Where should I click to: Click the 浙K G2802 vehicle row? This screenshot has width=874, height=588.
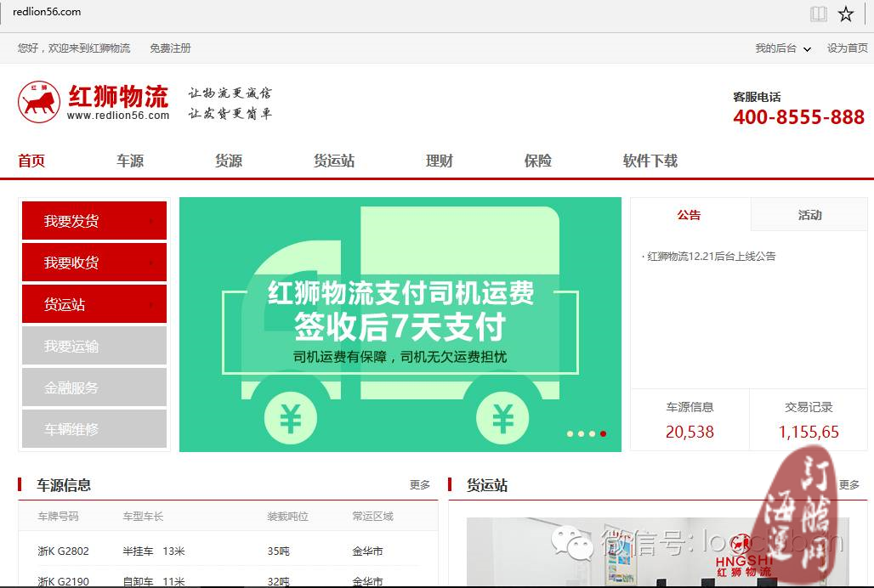tap(229, 551)
